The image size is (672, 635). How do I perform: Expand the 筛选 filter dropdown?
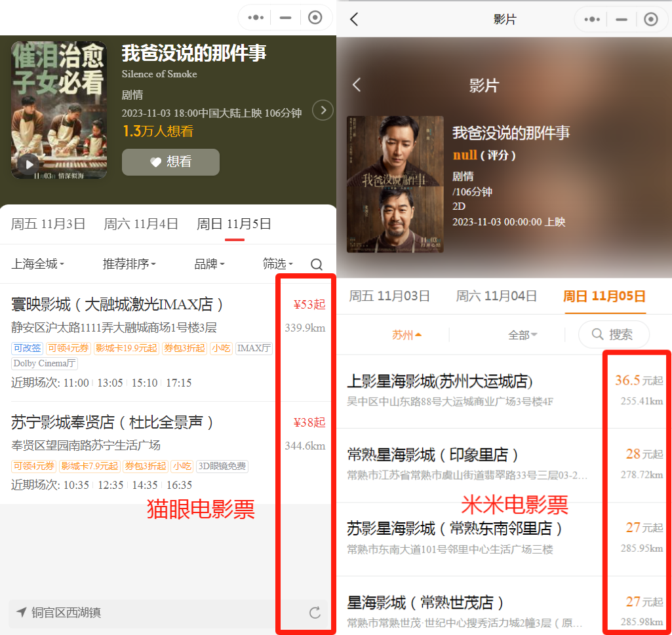(x=278, y=264)
